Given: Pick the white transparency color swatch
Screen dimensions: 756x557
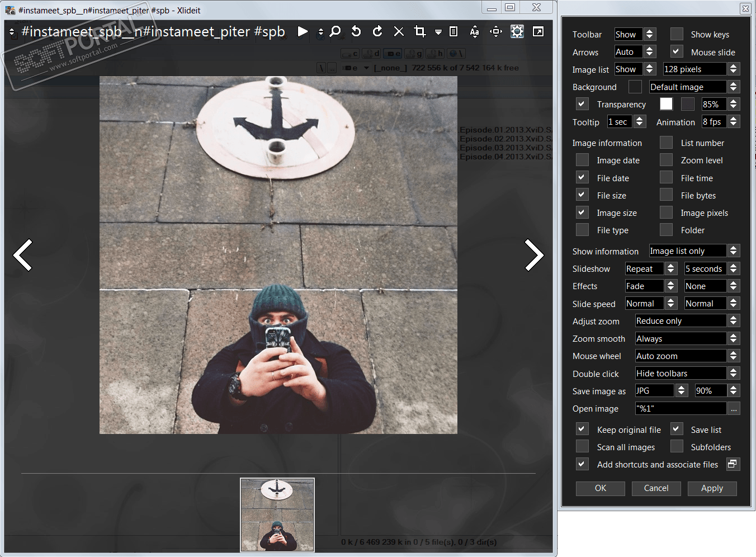Looking at the screenshot, I should tap(666, 104).
